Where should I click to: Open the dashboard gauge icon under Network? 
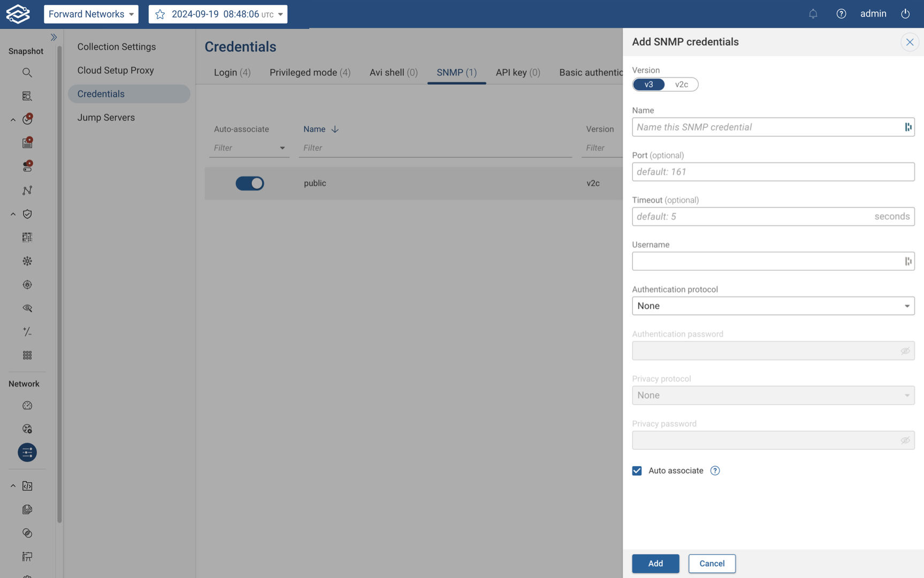[x=27, y=405]
